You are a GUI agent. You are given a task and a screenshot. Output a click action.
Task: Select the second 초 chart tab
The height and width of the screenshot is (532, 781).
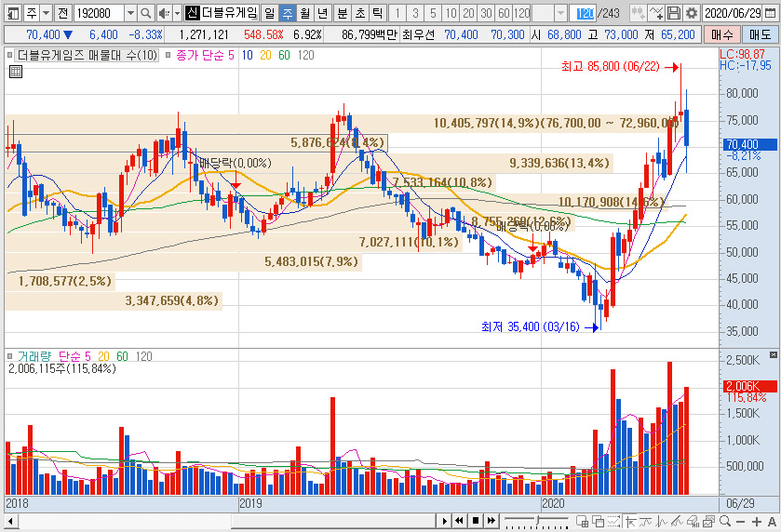coord(359,13)
